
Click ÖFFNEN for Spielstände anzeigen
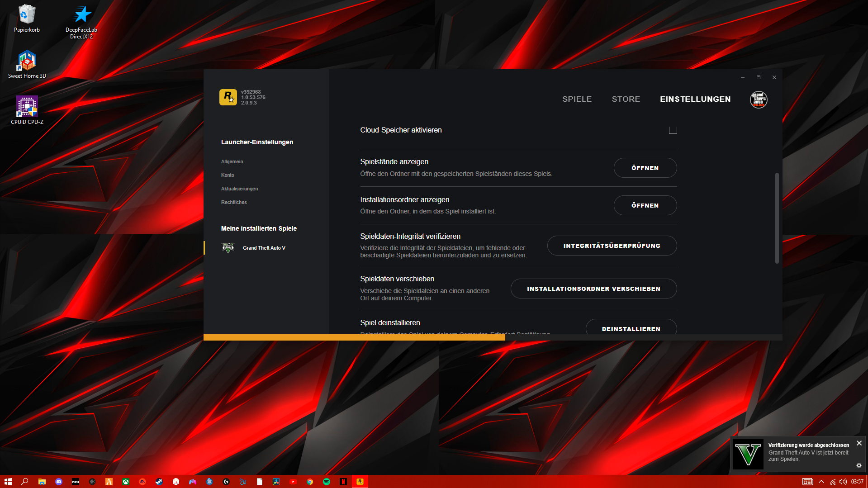pos(645,168)
